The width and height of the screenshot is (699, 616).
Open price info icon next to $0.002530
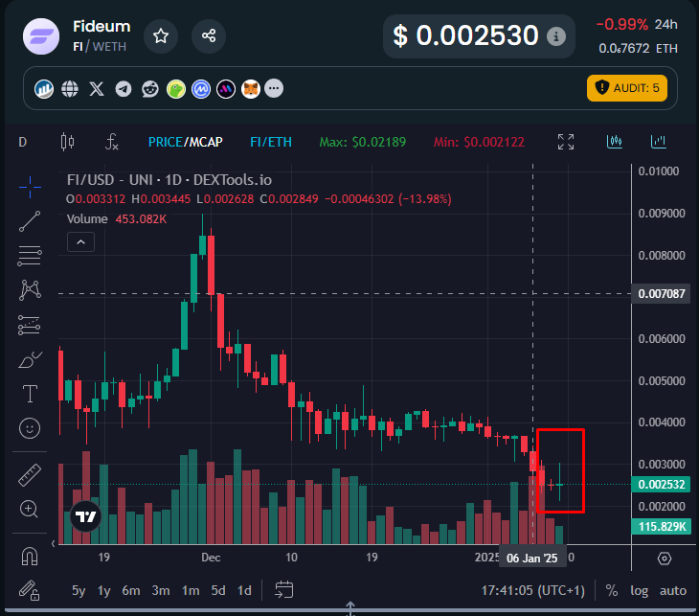pos(556,36)
